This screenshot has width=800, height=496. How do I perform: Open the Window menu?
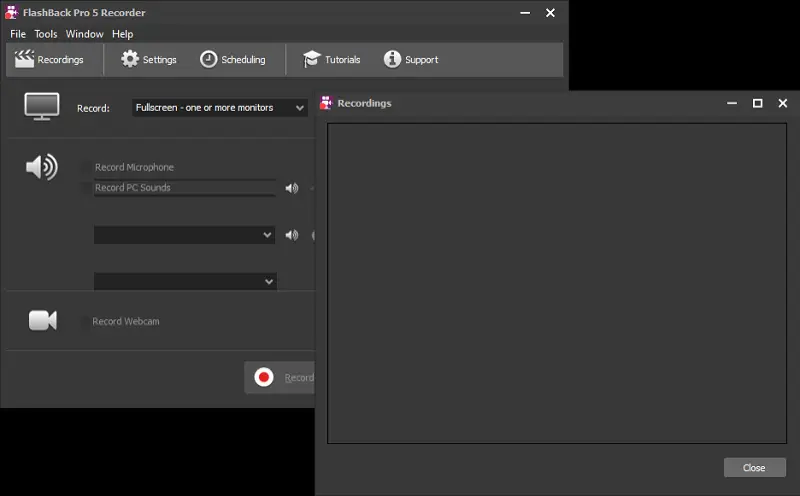click(85, 34)
